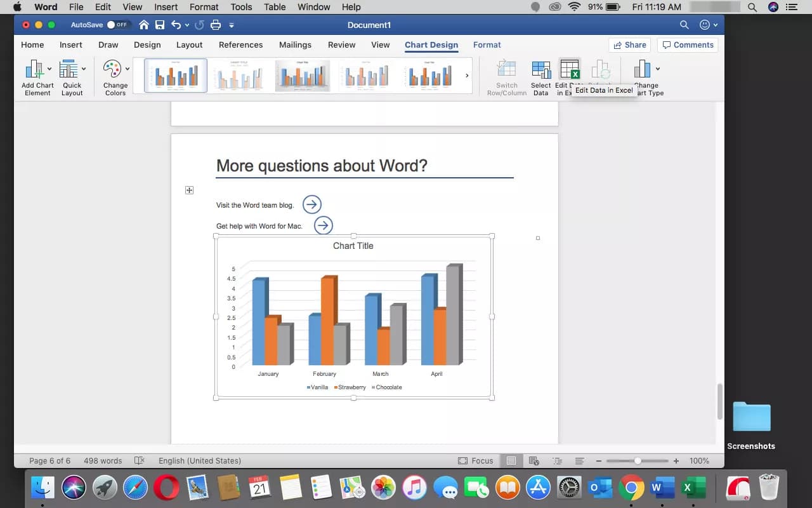Click the Select Data icon
The height and width of the screenshot is (508, 812).
tap(541, 69)
